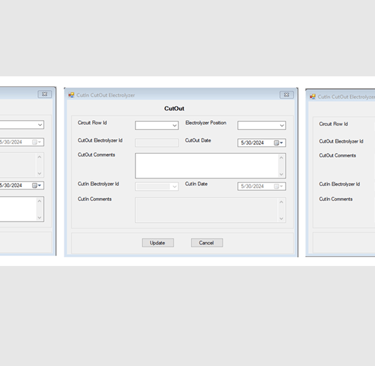Click Circuit Row Id label in right window
The width and height of the screenshot is (375, 366).
click(x=333, y=124)
